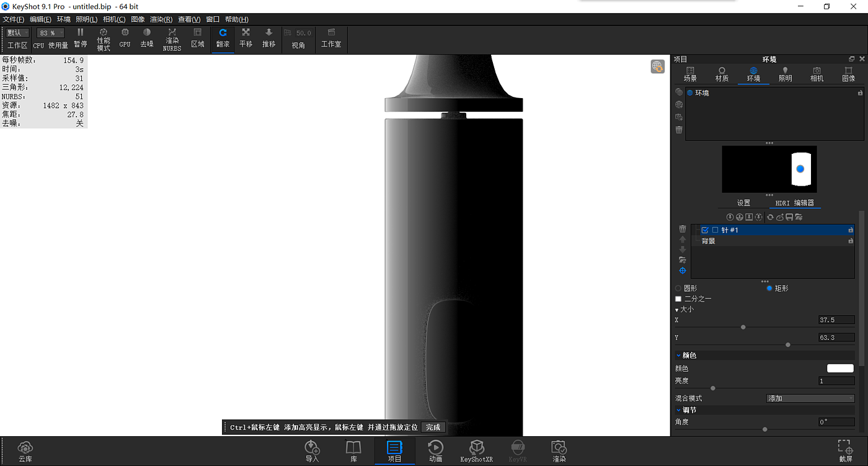The image size is (868, 466).
Task: Open the cloud library (云库)
Action: coord(25,451)
